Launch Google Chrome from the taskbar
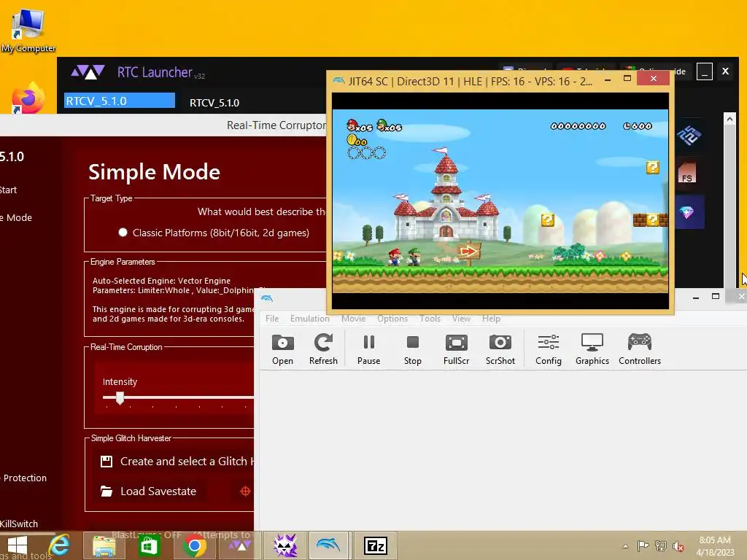Screen dimensions: 747x560 194,545
